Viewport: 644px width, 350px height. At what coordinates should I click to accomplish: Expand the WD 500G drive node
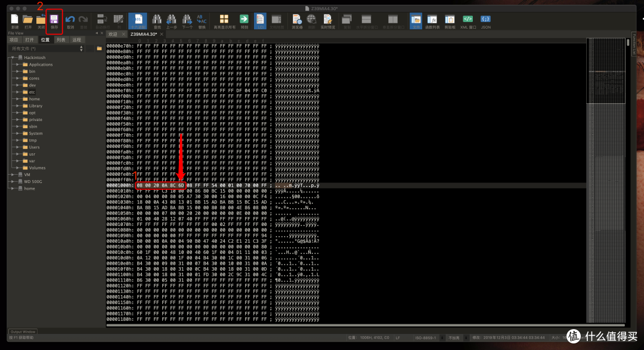(x=13, y=182)
